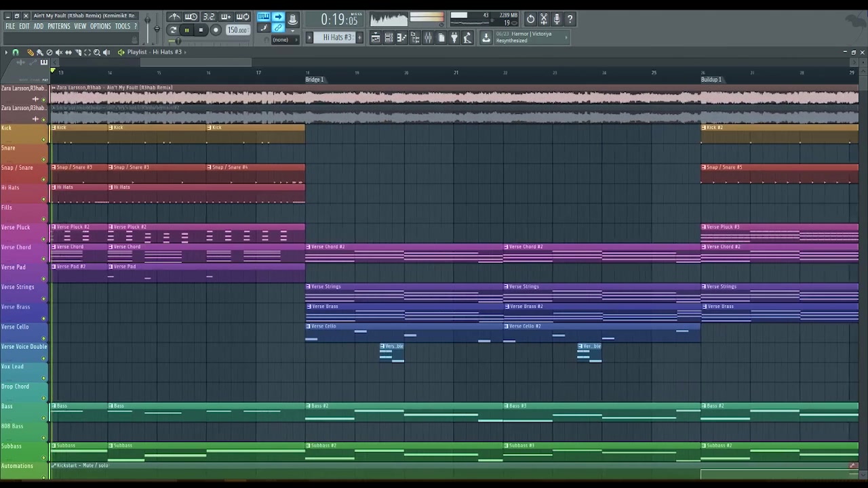Select the Zoom magnifier tool
The height and width of the screenshot is (488, 868).
pyautogui.click(x=97, y=52)
